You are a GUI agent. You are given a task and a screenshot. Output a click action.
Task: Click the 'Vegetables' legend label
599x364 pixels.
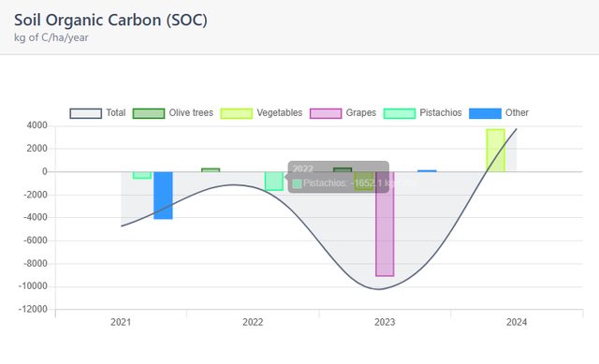click(x=279, y=112)
